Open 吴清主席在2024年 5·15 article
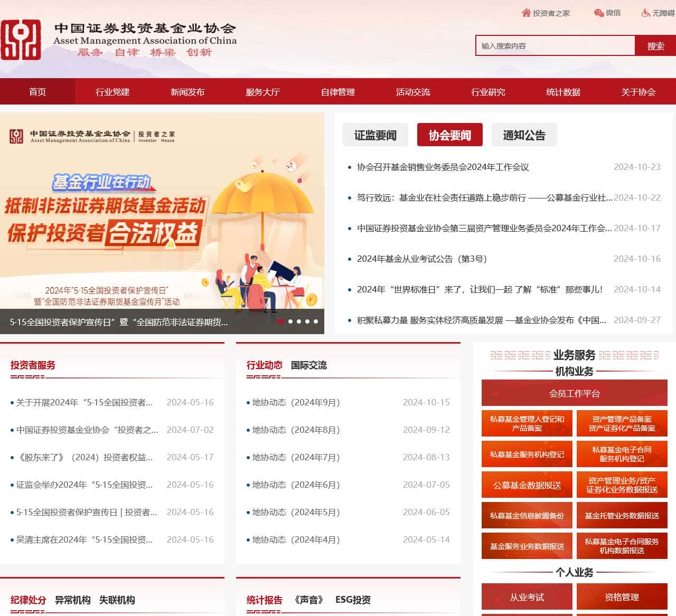 pyautogui.click(x=84, y=539)
